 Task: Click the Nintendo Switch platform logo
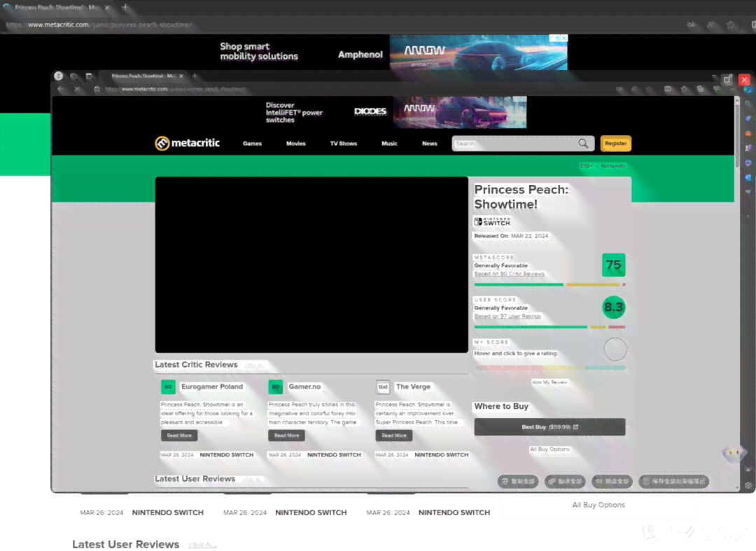492,221
